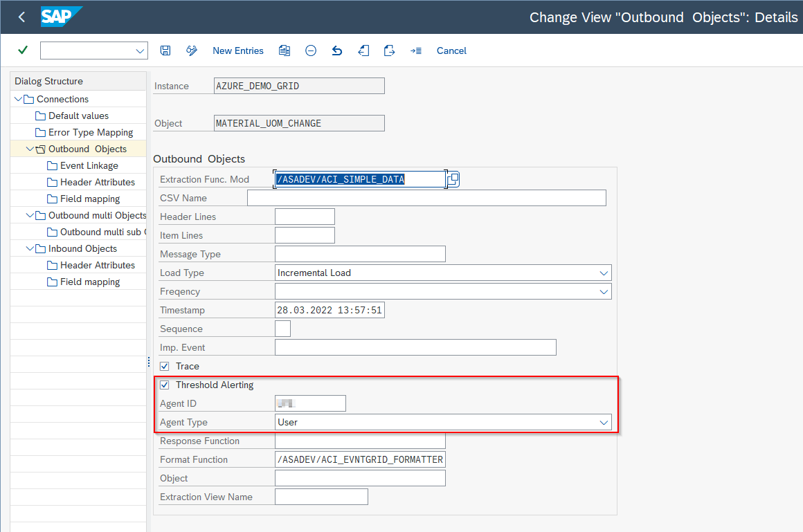
Task: Click the Delete minus-circle icon
Action: click(311, 51)
